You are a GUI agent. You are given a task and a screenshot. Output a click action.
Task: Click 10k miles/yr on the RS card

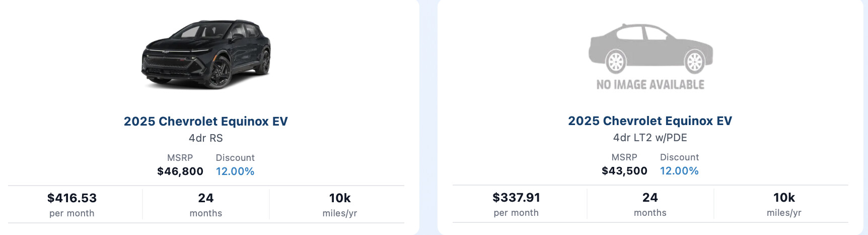(340, 205)
